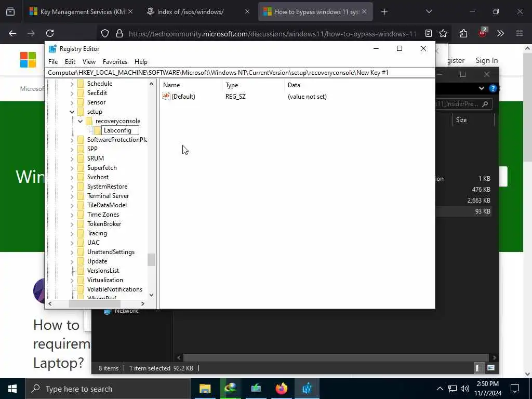Open the Help menu in Registry Editor
Screen dimensions: 532x399
[141, 62]
